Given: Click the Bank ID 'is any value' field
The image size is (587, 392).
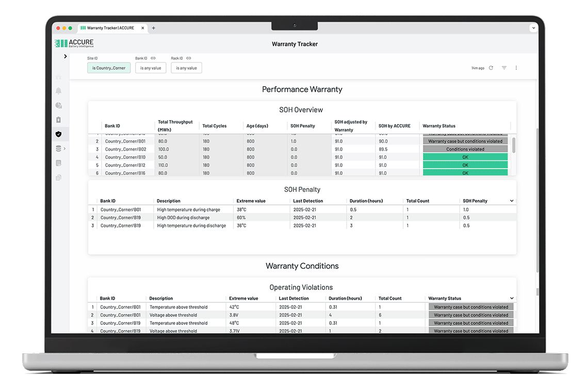Looking at the screenshot, I should tap(151, 68).
